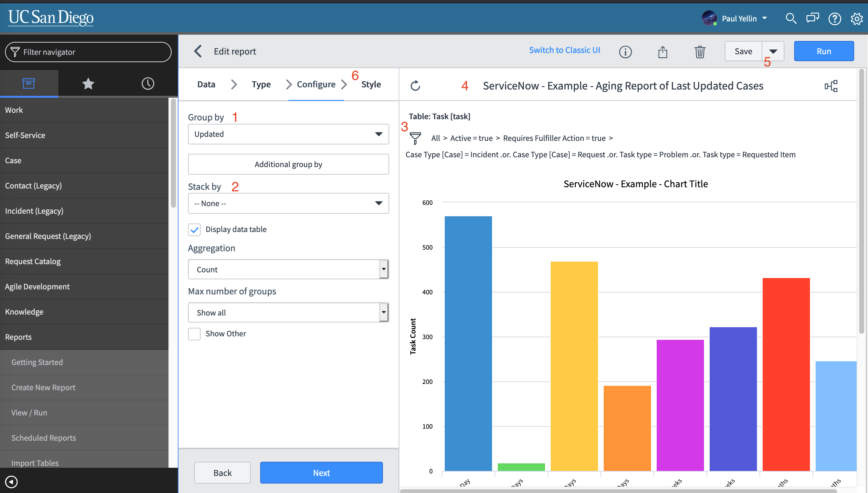Viewport: 868px width, 493px height.
Task: Open Knowledge navigation menu
Action: [x=84, y=311]
